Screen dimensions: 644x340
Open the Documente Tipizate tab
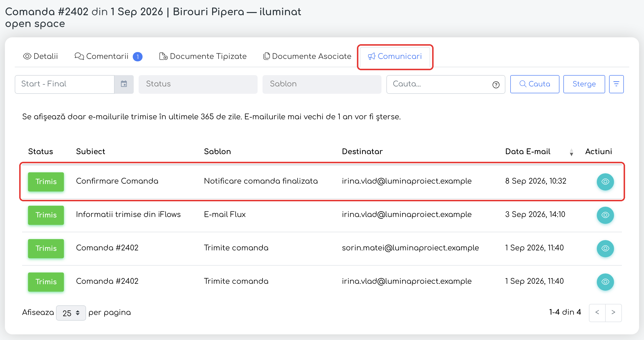pos(203,56)
